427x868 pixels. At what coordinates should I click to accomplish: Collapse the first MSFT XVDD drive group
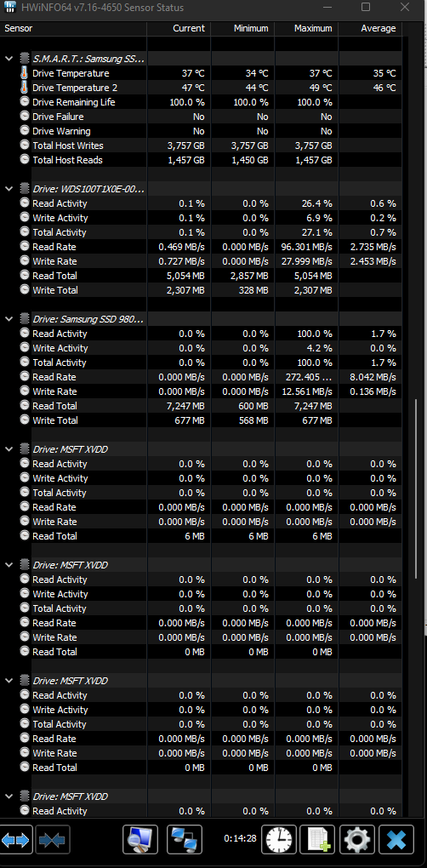point(9,449)
